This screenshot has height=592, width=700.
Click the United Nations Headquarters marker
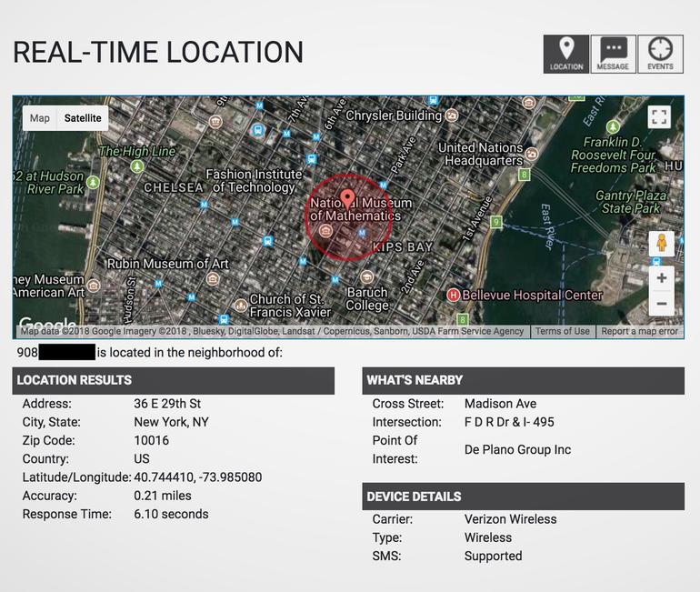[x=532, y=155]
